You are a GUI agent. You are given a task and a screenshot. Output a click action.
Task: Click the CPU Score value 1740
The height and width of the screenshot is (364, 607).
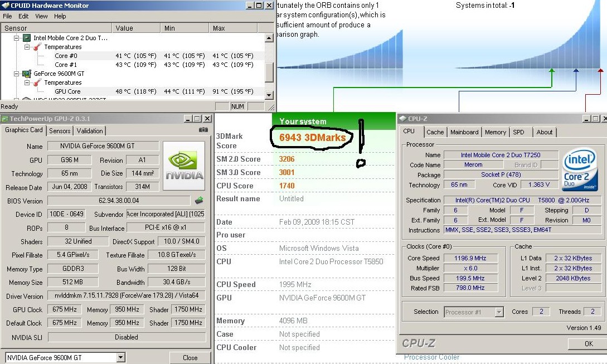pyautogui.click(x=287, y=186)
